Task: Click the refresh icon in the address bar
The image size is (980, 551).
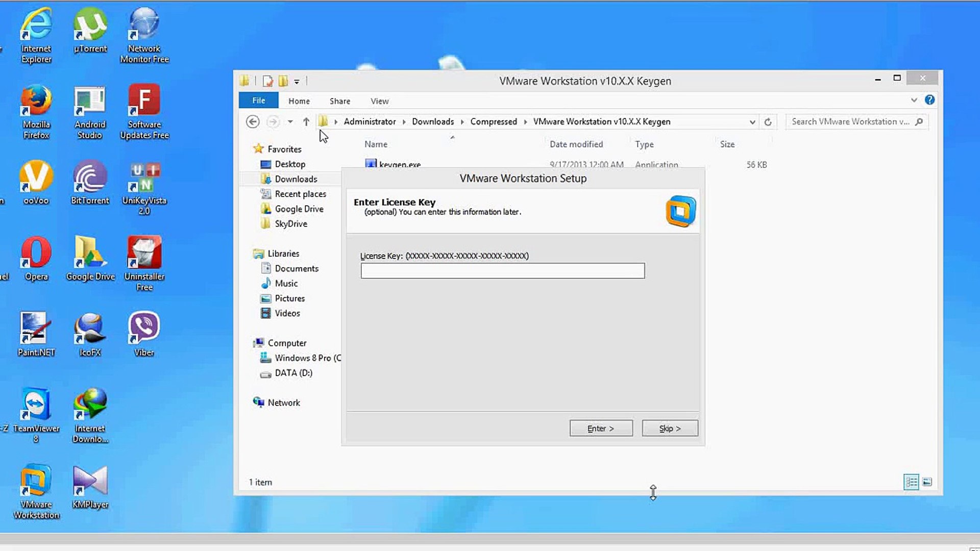Action: click(x=768, y=121)
